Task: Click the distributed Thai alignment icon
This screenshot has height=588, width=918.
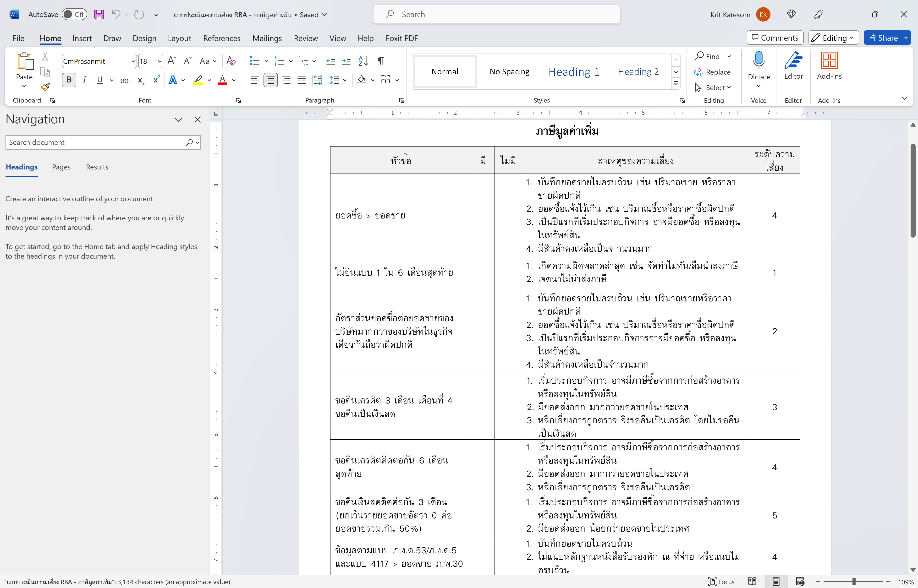Action: (x=317, y=80)
